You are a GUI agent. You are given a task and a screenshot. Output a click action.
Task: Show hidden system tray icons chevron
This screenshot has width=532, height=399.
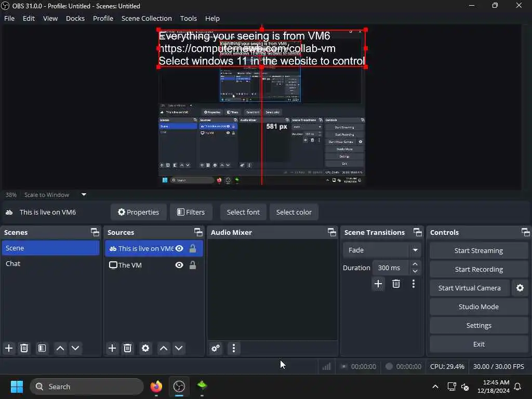point(435,387)
